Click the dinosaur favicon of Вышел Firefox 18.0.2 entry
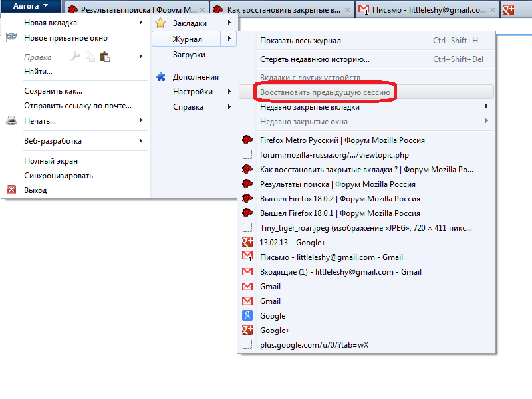 pos(247,198)
